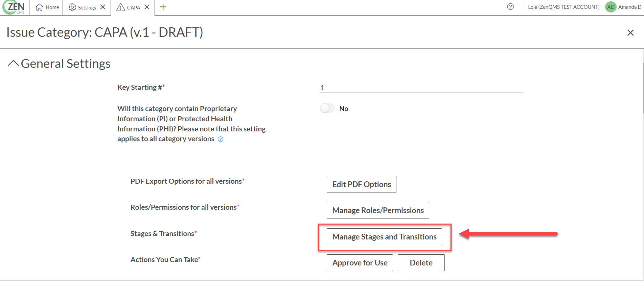Toggle the PI/PHI category switch
The width and height of the screenshot is (644, 281).
(327, 108)
